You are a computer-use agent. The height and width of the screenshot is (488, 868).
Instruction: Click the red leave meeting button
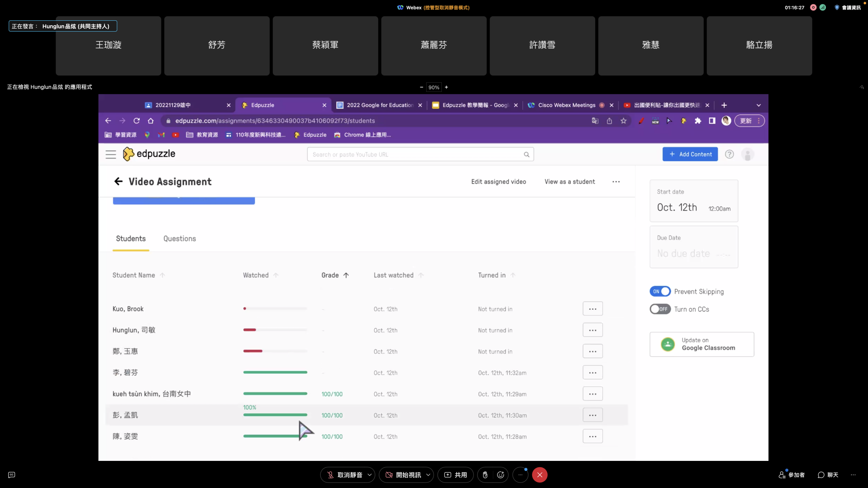539,475
